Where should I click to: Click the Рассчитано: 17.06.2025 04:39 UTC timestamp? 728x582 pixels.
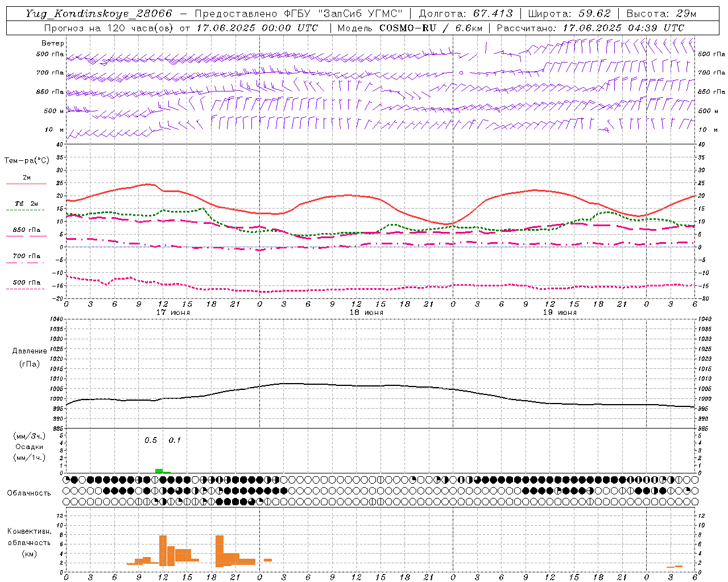pyautogui.click(x=590, y=28)
